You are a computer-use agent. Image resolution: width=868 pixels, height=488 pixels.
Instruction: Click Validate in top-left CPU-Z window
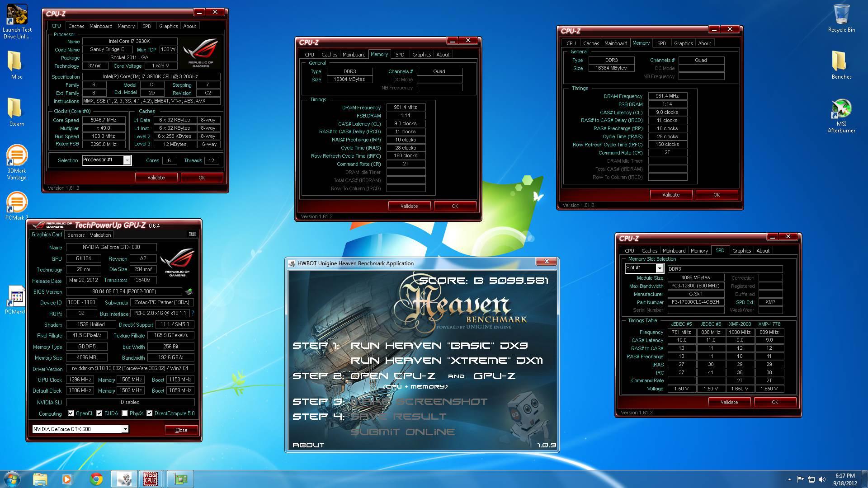click(x=156, y=178)
